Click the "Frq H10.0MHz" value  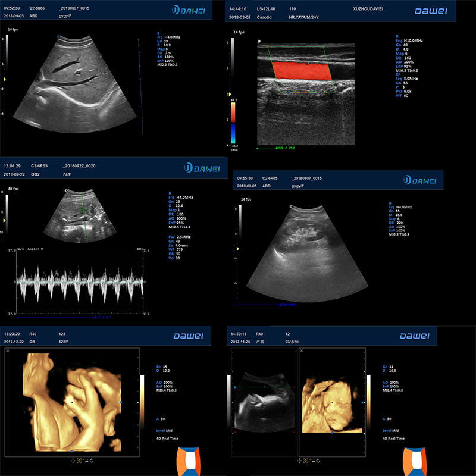[x=409, y=40]
